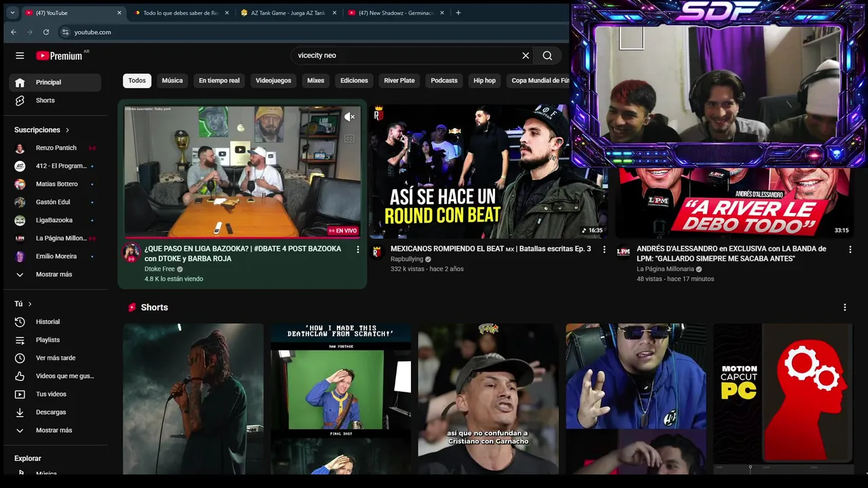Open Tus videos

[x=55, y=394]
